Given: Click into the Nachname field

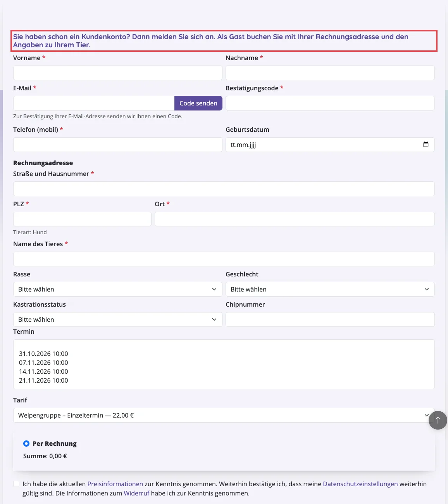Looking at the screenshot, I should click(x=330, y=73).
